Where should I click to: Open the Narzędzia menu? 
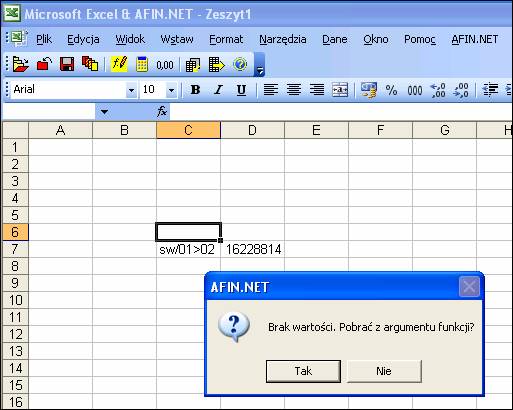[283, 39]
